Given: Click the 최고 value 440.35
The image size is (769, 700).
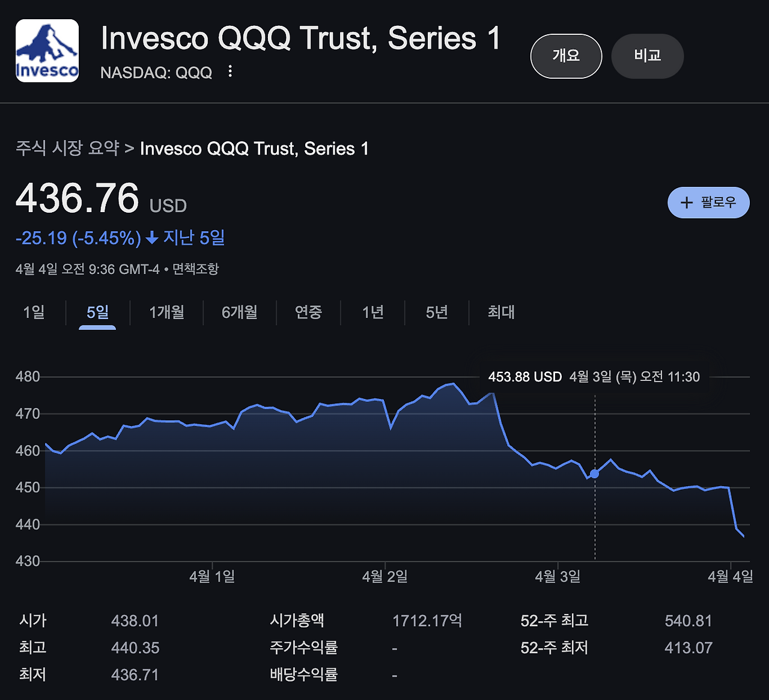Looking at the screenshot, I should (135, 648).
